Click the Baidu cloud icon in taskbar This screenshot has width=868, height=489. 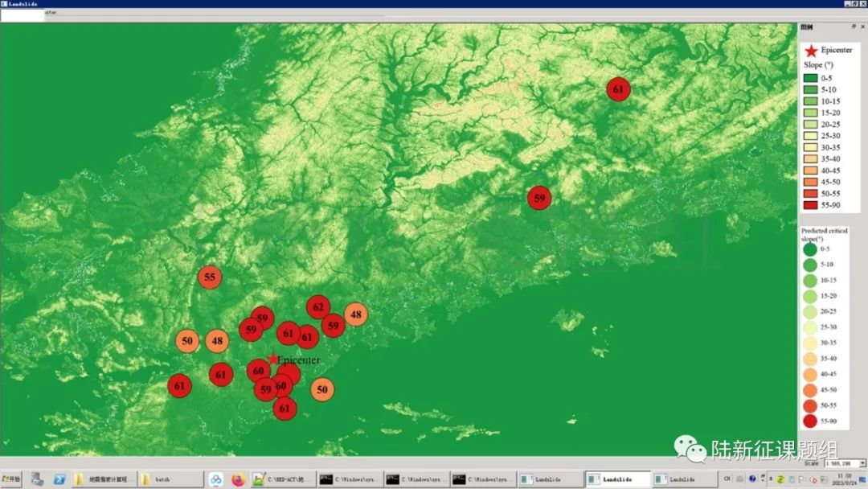pyautogui.click(x=216, y=480)
